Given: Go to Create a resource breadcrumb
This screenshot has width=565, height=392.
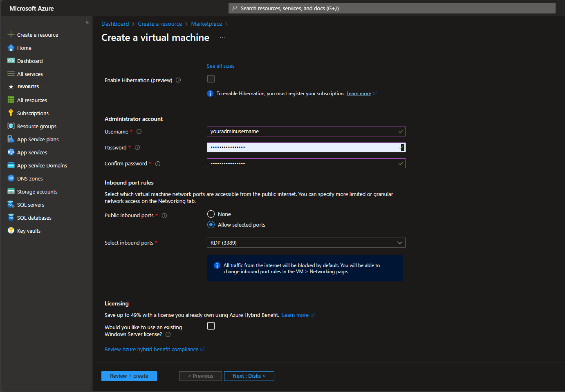Looking at the screenshot, I should pos(160,24).
